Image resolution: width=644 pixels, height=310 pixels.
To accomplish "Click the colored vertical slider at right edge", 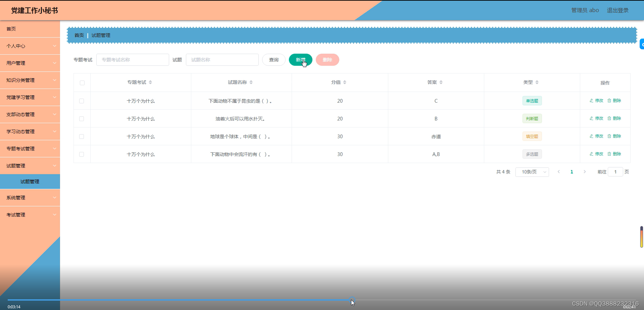I will tap(642, 237).
